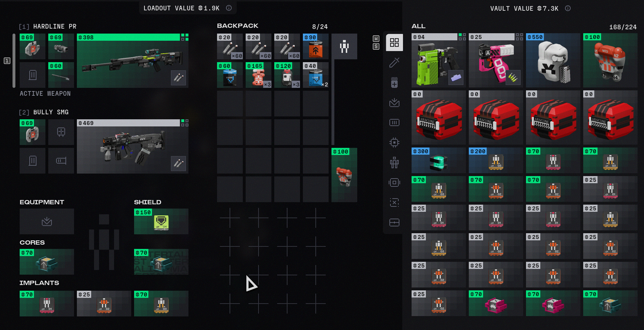
Task: Pick the bracketed-square vault filter
Action: (394, 182)
